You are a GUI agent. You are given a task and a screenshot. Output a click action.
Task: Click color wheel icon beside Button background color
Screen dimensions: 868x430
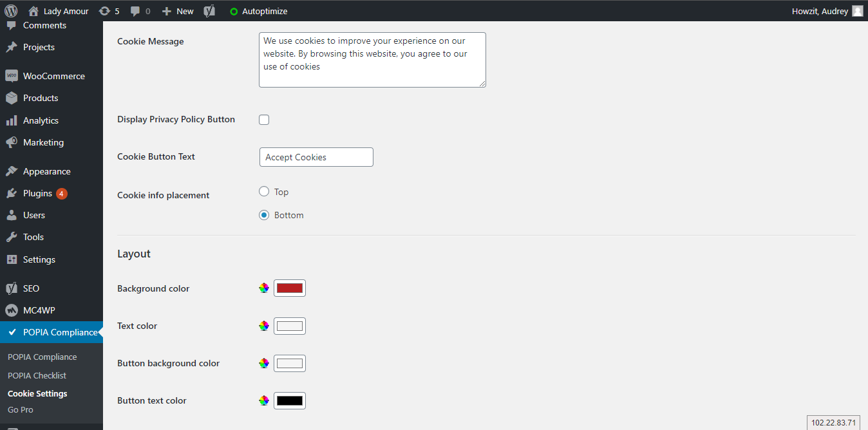pos(264,363)
